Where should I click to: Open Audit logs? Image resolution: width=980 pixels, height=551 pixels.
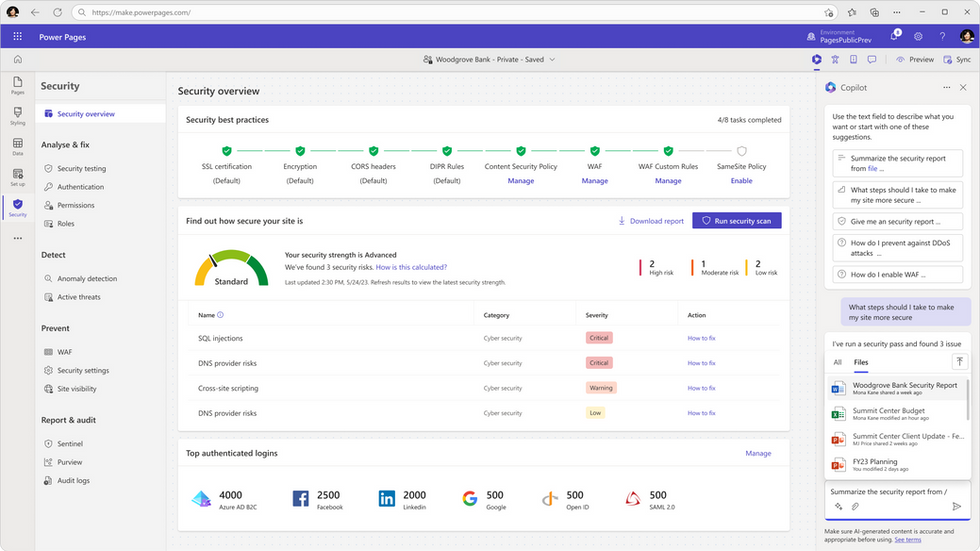click(73, 480)
